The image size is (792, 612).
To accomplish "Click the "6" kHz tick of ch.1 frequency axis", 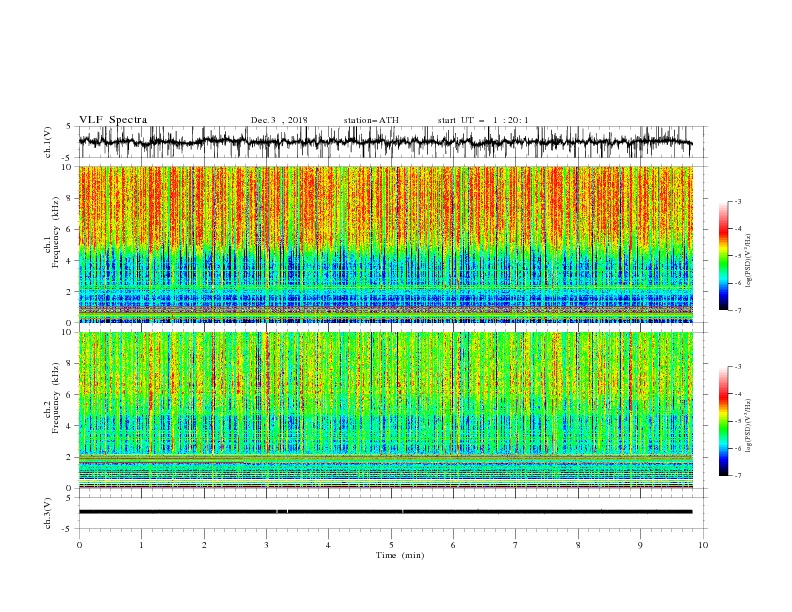I will click(x=70, y=229).
